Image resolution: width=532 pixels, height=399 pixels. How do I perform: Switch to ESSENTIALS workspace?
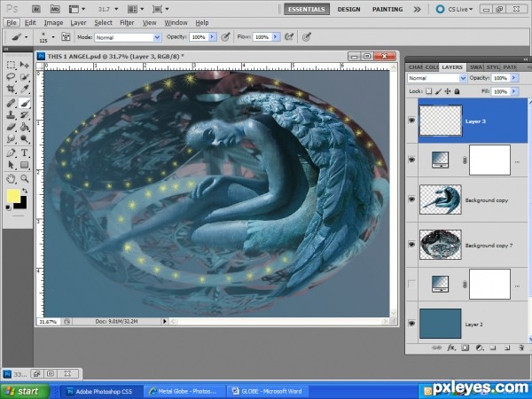[307, 9]
